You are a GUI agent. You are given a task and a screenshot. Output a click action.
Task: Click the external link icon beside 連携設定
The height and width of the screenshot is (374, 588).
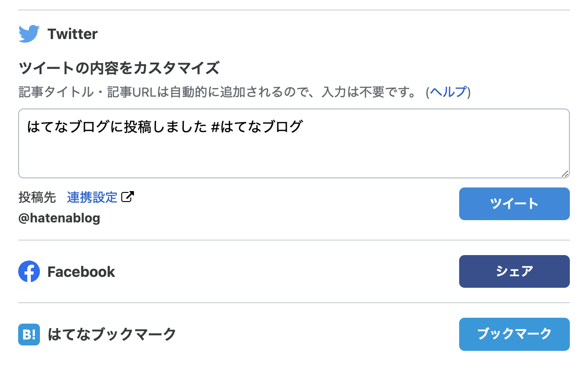[x=128, y=197]
